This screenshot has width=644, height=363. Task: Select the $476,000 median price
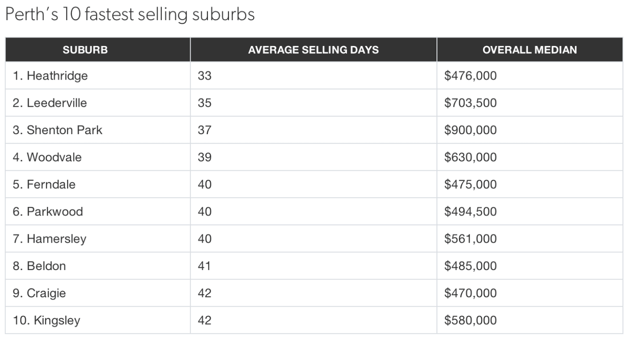[x=470, y=76]
